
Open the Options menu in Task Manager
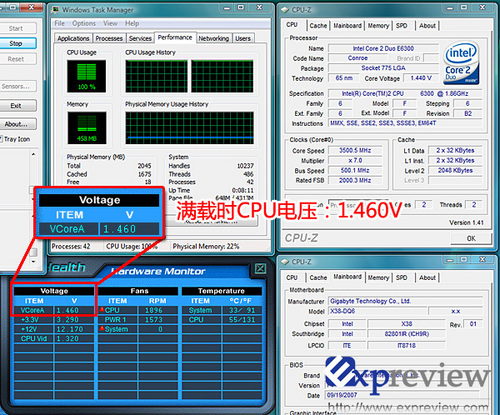[x=84, y=23]
